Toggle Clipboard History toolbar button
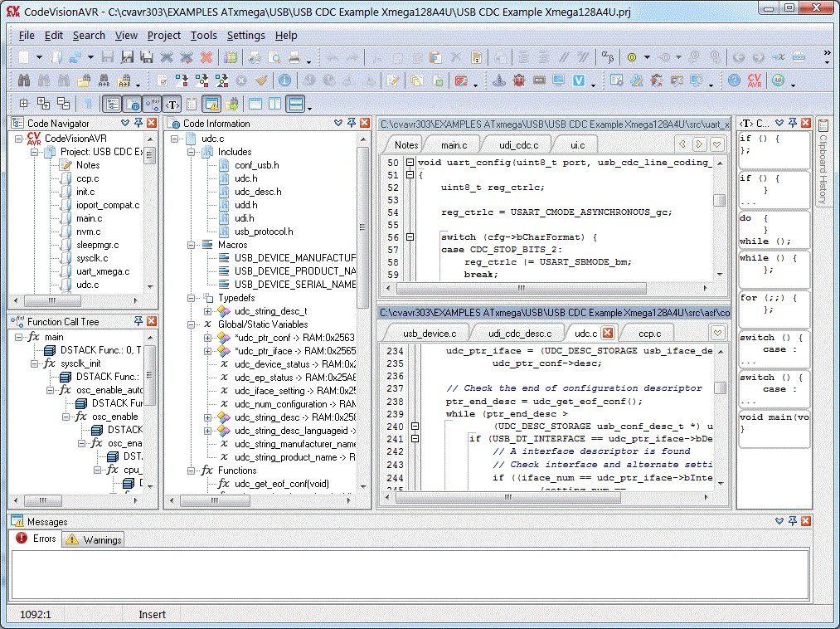 pyautogui.click(x=192, y=104)
